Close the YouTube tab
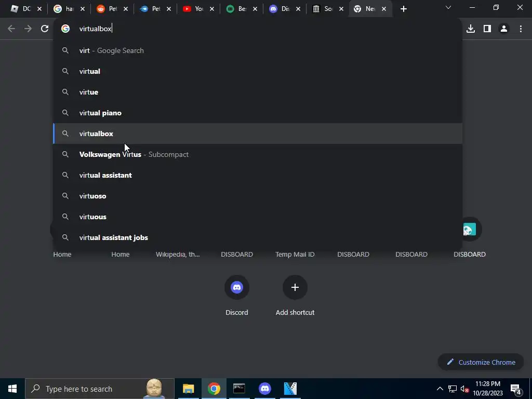This screenshot has width=532, height=399. [212, 9]
